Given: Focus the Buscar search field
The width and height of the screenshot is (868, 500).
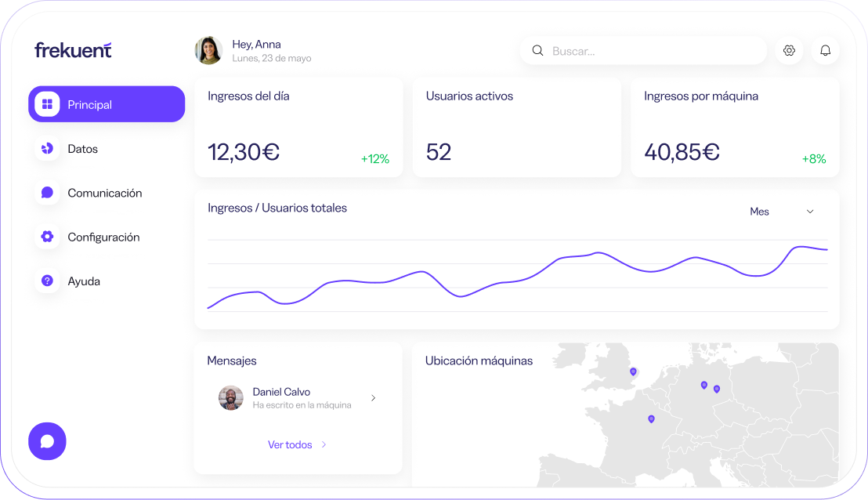Looking at the screenshot, I should pos(643,51).
